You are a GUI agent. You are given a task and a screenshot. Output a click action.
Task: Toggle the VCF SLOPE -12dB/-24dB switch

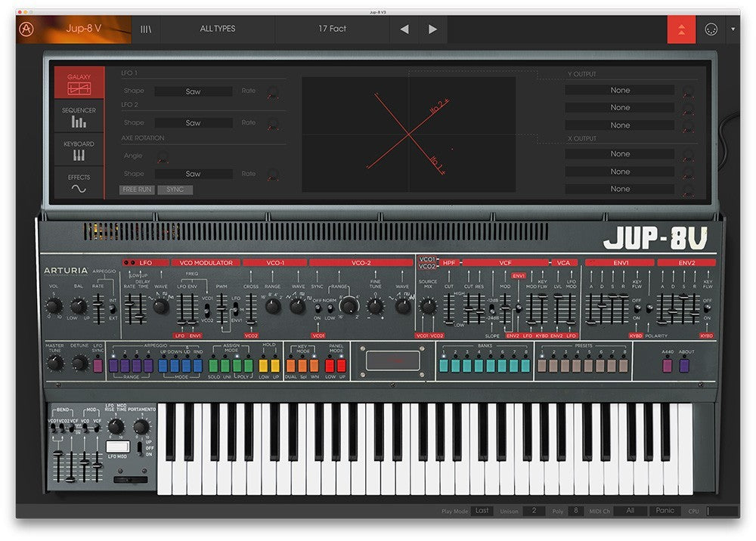(x=492, y=309)
